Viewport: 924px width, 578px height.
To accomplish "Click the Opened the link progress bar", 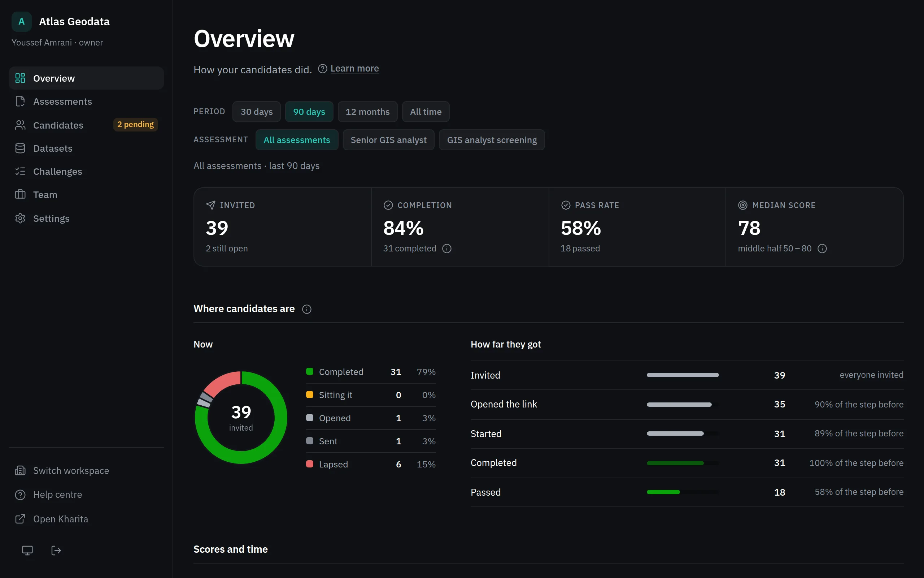I will [x=683, y=405].
